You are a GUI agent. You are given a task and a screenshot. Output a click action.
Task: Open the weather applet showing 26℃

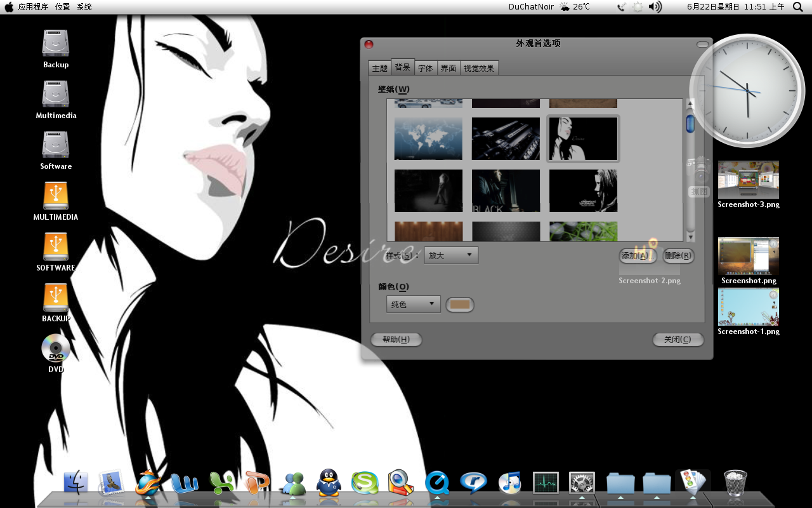click(574, 7)
